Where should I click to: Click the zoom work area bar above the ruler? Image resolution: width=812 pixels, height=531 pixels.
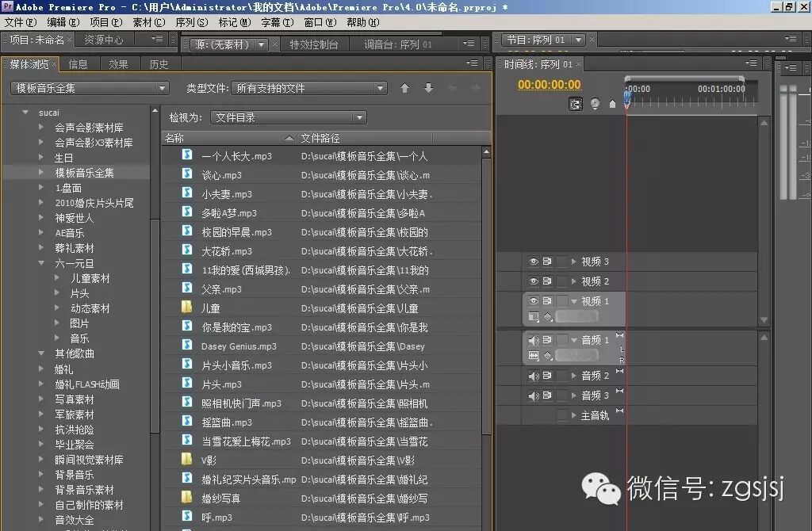pos(684,78)
